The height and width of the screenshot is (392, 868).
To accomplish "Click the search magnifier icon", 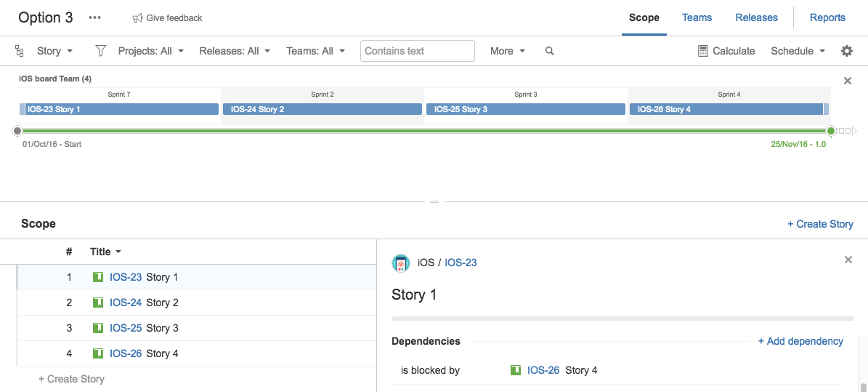I will pyautogui.click(x=549, y=51).
